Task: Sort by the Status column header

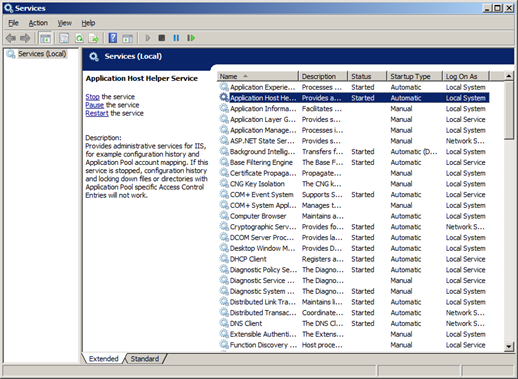Action: point(367,76)
